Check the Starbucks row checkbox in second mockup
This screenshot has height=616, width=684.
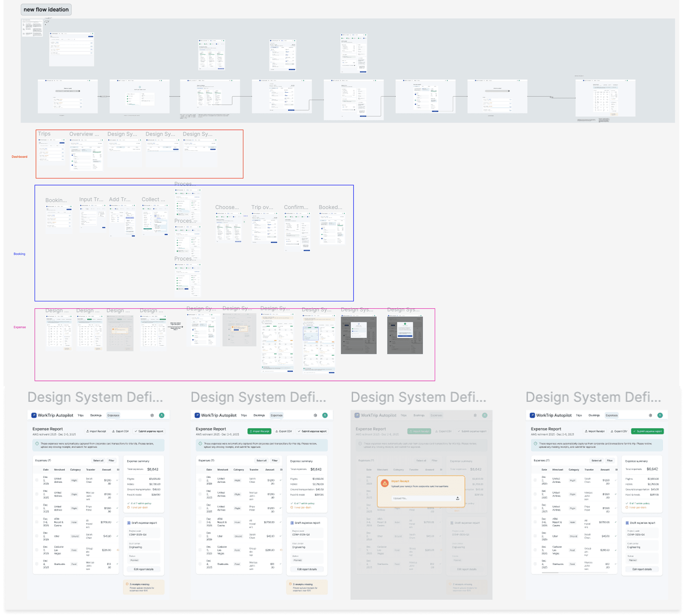[x=200, y=564]
